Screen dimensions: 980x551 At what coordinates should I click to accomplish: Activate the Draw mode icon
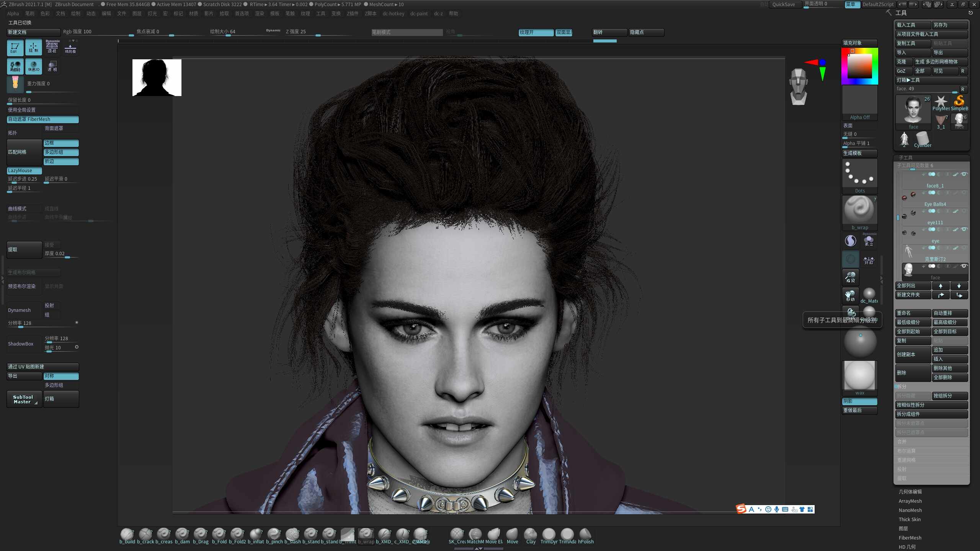pos(33,47)
